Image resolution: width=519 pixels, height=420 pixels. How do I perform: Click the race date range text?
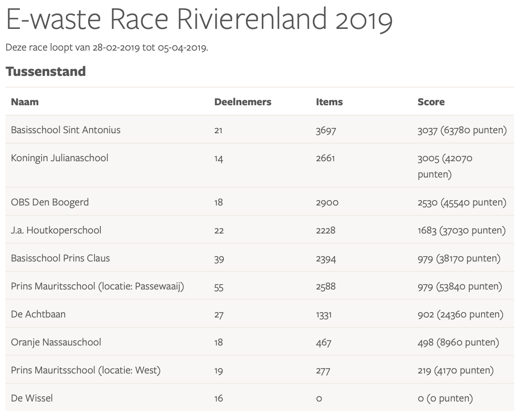[x=107, y=48]
